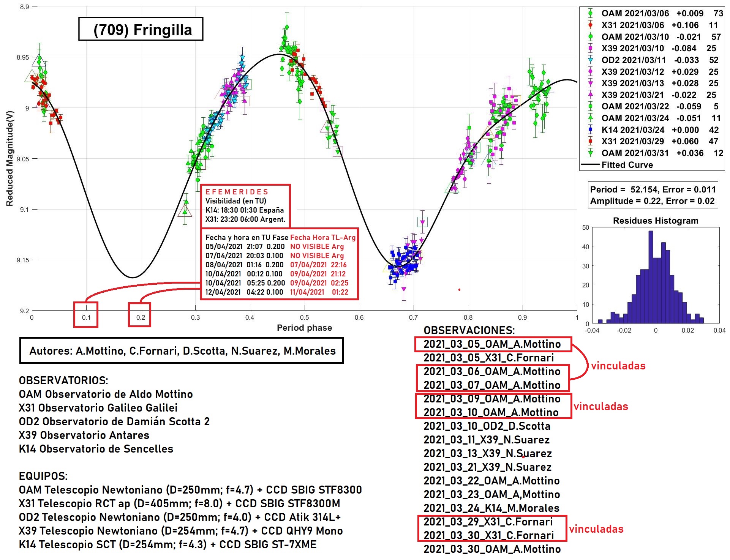Click observation 2021_03_29_X31_C.Fornari
This screenshot has height=560, width=730.
(488, 522)
